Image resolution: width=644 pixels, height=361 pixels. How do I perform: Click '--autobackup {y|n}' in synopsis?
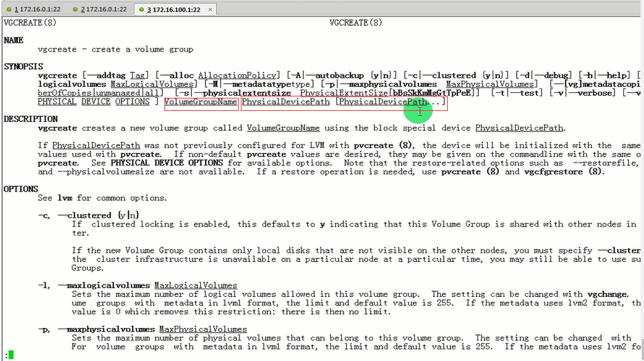coord(351,76)
